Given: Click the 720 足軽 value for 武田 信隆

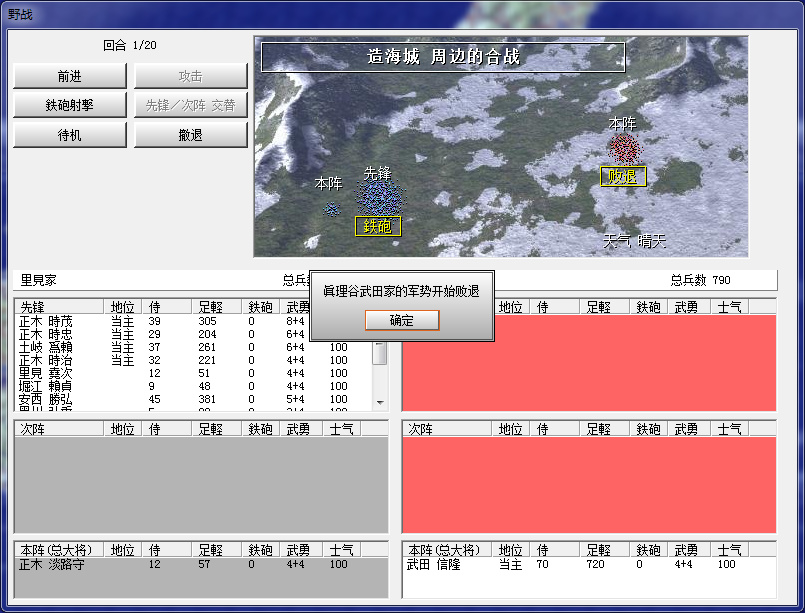Looking at the screenshot, I should (x=596, y=564).
